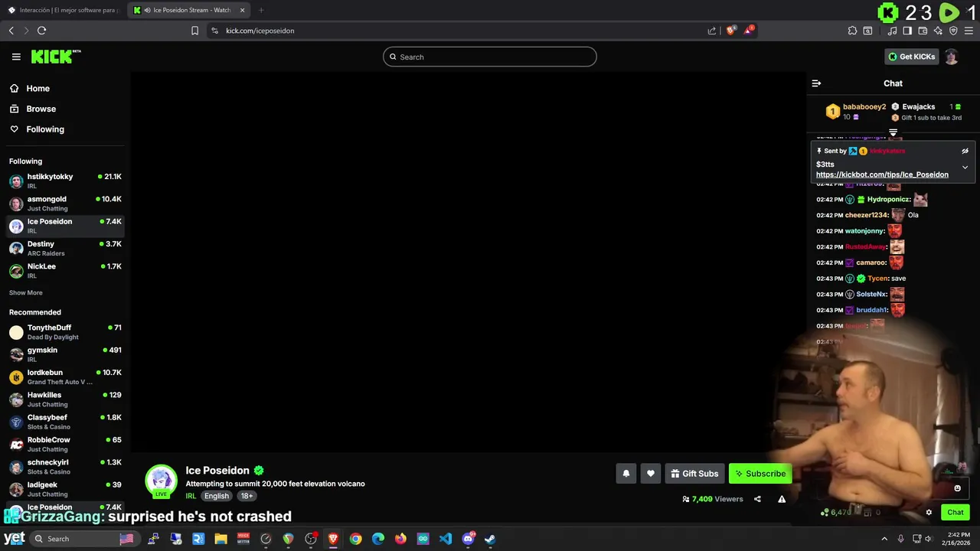The image size is (980, 551).
Task: Open Brave playlist music note icon
Action: [x=892, y=31]
